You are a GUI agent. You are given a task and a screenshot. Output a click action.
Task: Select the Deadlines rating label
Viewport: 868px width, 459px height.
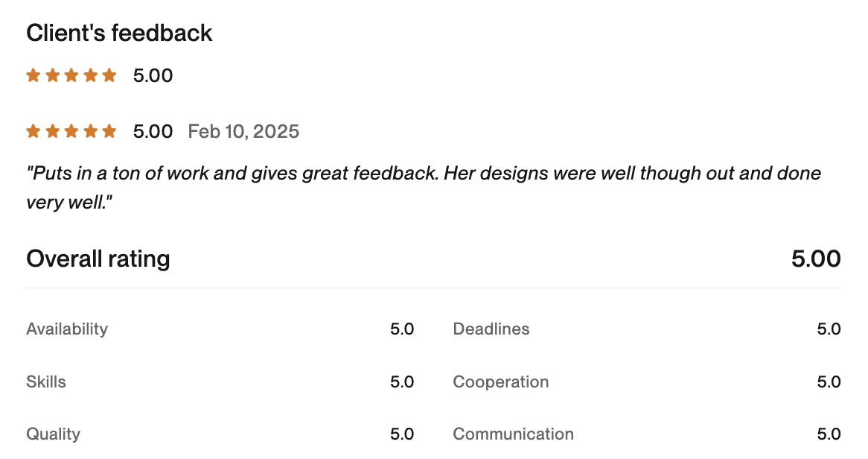(491, 329)
